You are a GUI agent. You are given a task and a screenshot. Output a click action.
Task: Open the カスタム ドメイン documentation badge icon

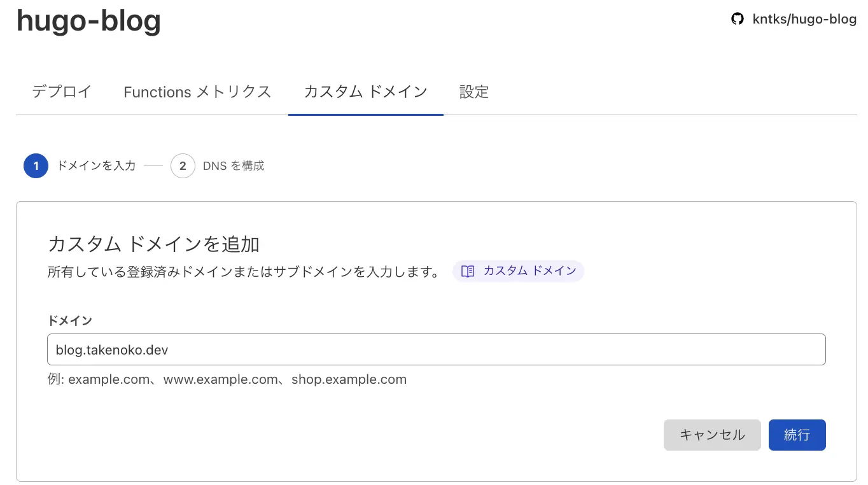468,271
